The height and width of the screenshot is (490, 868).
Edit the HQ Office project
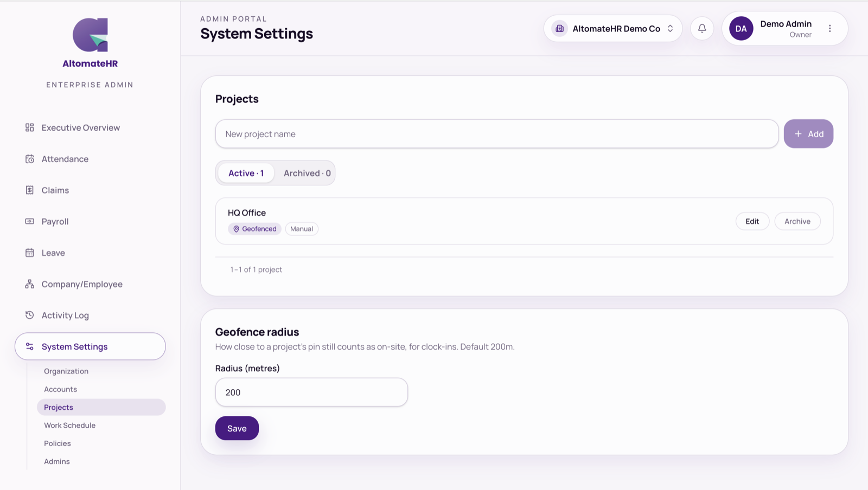pyautogui.click(x=752, y=221)
